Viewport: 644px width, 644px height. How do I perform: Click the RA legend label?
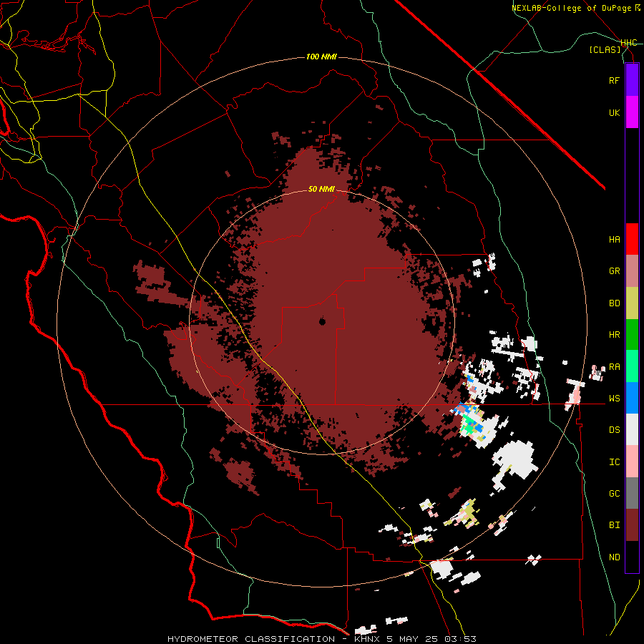614,367
